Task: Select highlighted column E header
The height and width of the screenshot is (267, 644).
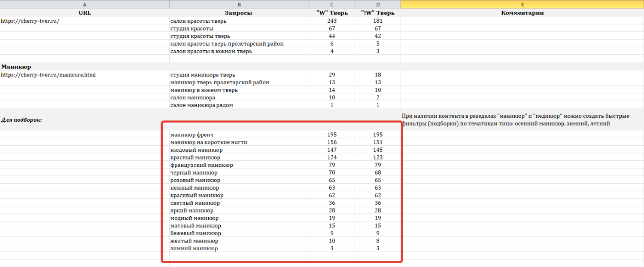Action: tap(522, 4)
